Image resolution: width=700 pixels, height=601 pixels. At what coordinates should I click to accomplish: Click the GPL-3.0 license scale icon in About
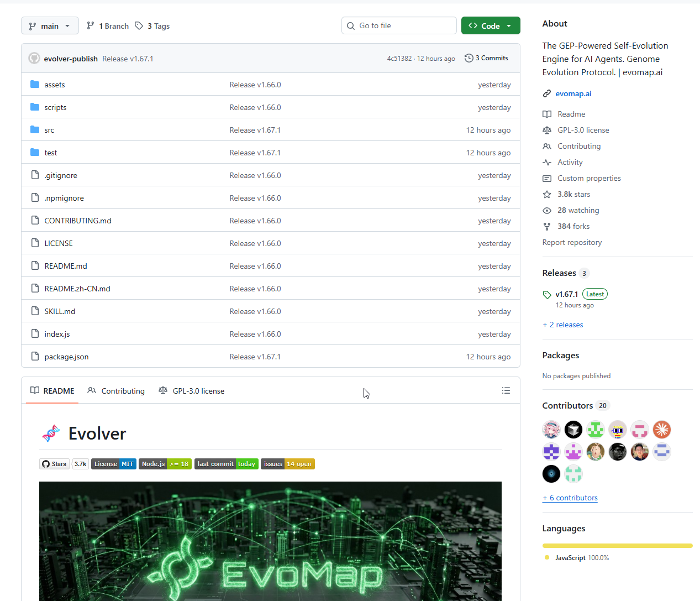pos(547,130)
